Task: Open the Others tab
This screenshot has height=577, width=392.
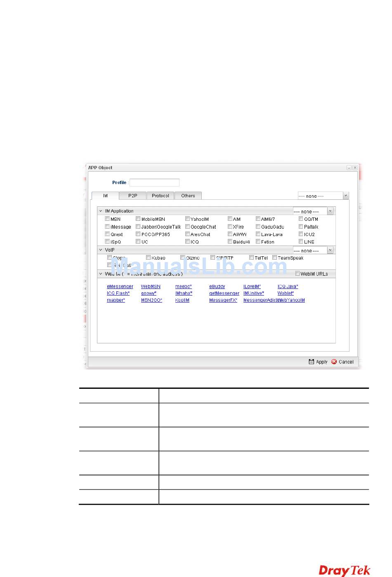Action: tap(188, 196)
